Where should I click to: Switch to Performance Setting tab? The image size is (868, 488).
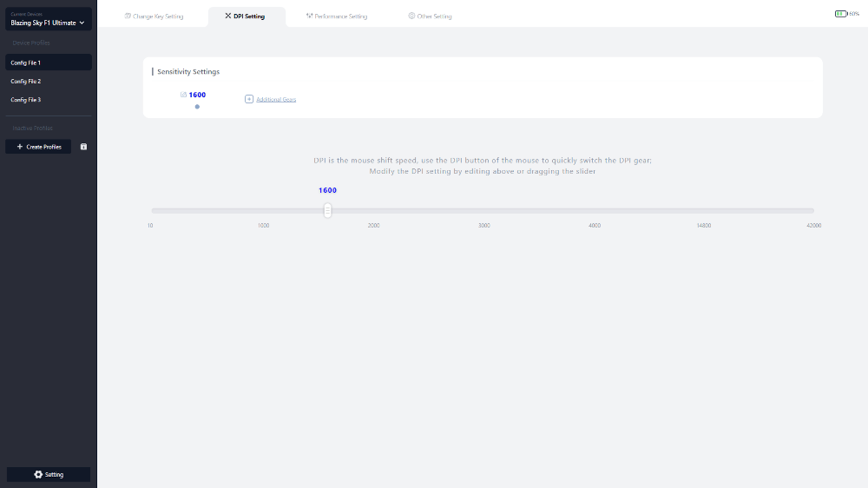[x=337, y=16]
